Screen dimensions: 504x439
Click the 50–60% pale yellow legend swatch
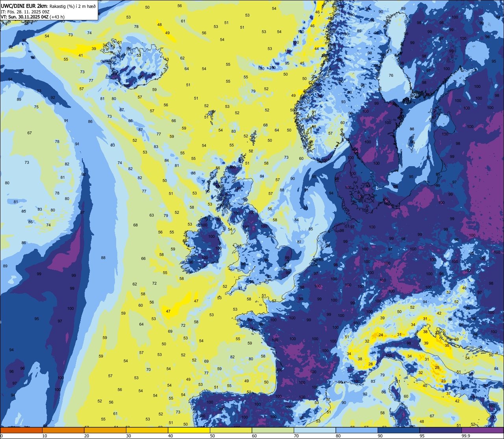click(231, 430)
